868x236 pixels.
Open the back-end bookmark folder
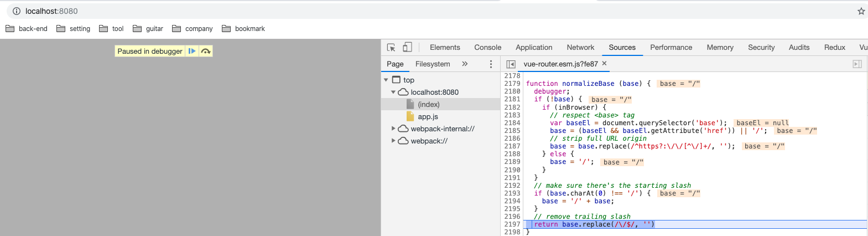(x=27, y=29)
